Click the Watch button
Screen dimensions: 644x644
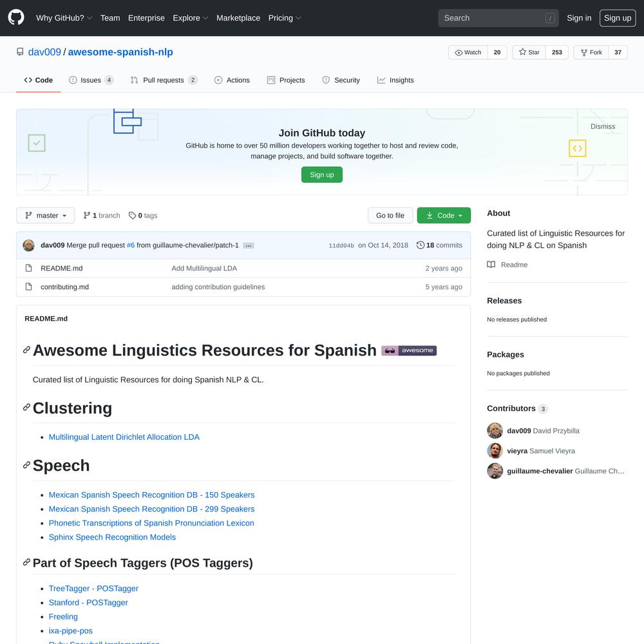(x=468, y=52)
